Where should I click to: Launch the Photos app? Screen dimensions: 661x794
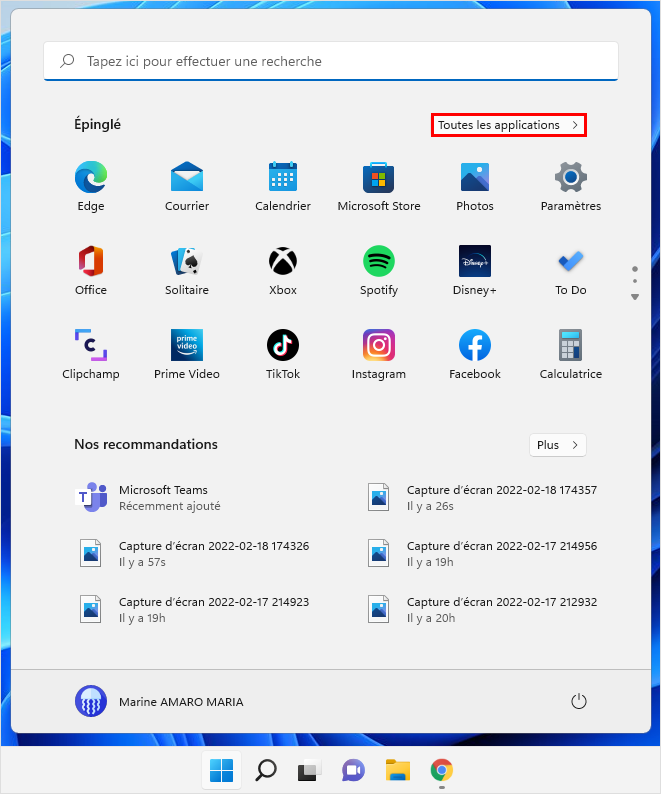(x=475, y=186)
